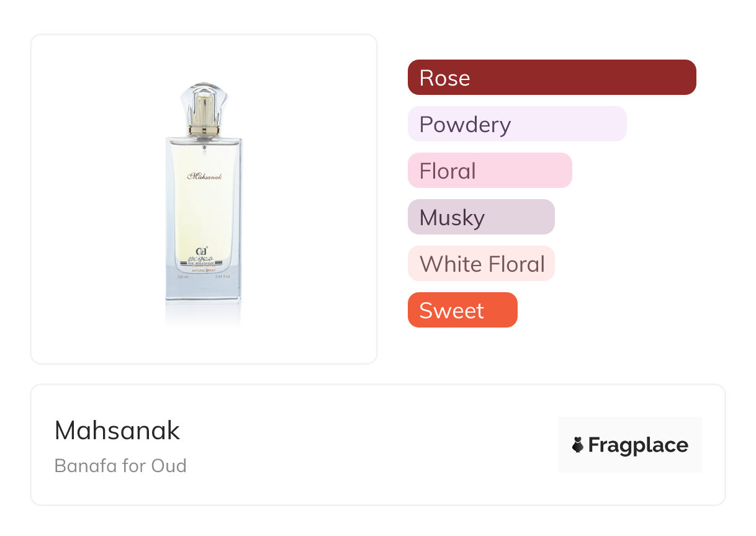Select the White Floral accord bar
This screenshot has width=756, height=536.
(481, 264)
